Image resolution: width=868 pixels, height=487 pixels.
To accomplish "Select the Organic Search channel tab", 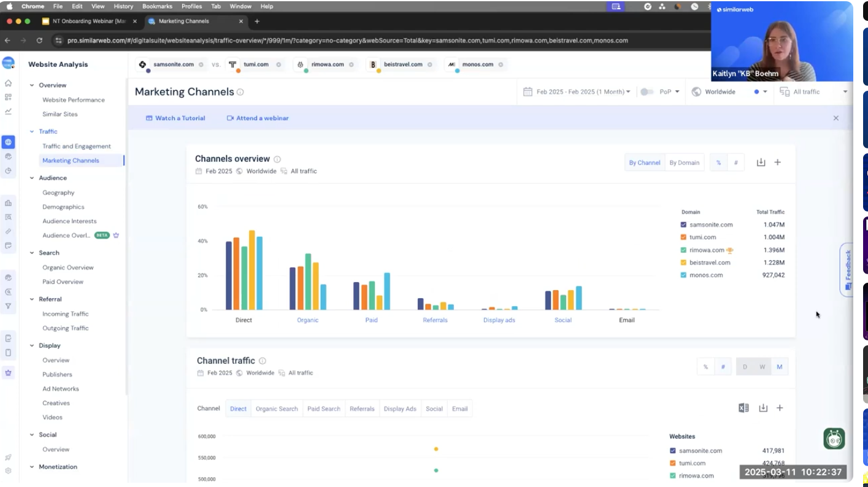I will click(277, 409).
